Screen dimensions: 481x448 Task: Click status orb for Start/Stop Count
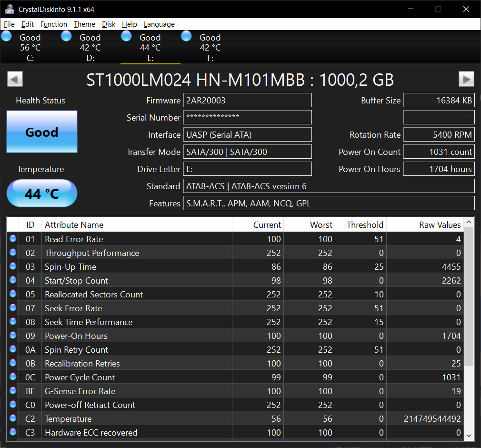click(13, 280)
